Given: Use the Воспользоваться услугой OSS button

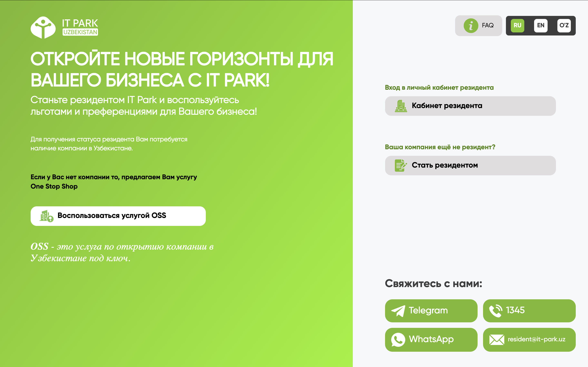Looking at the screenshot, I should (x=118, y=216).
